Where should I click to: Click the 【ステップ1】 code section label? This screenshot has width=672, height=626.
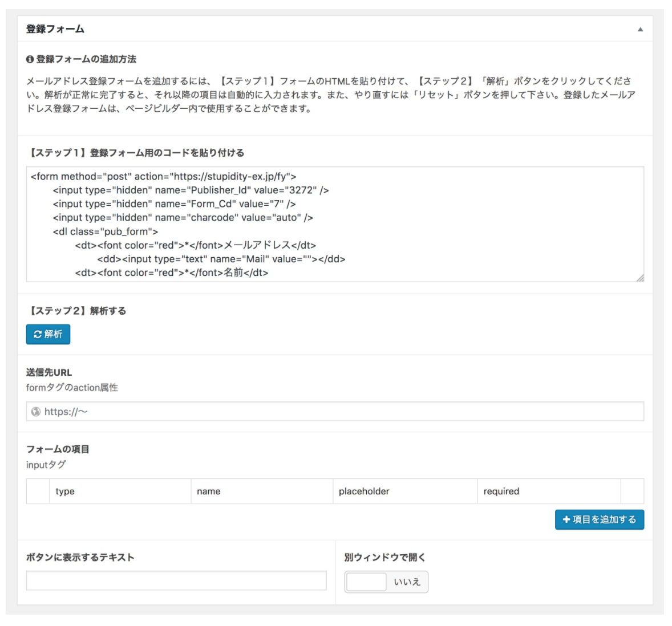[135, 153]
